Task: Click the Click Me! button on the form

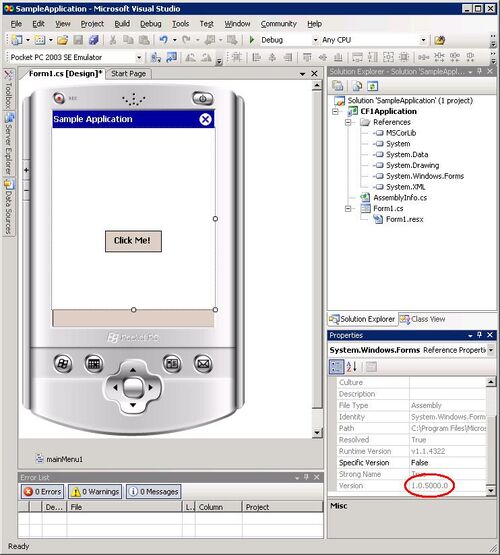Action: click(133, 241)
